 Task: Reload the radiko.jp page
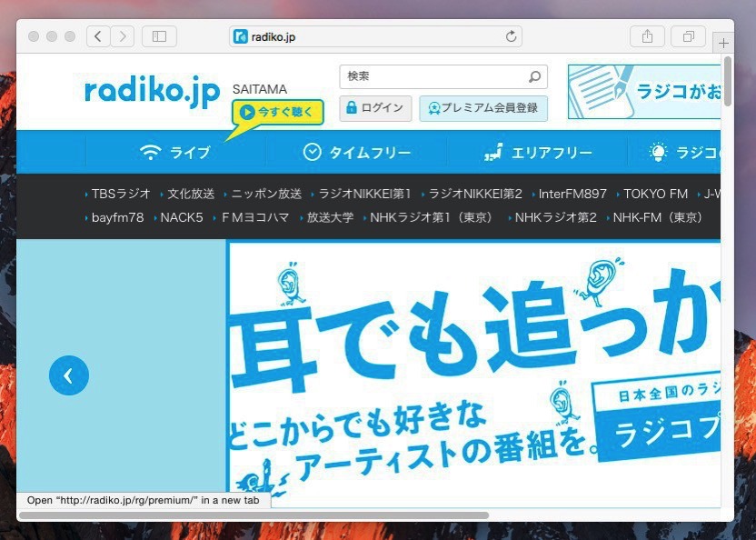coord(511,36)
